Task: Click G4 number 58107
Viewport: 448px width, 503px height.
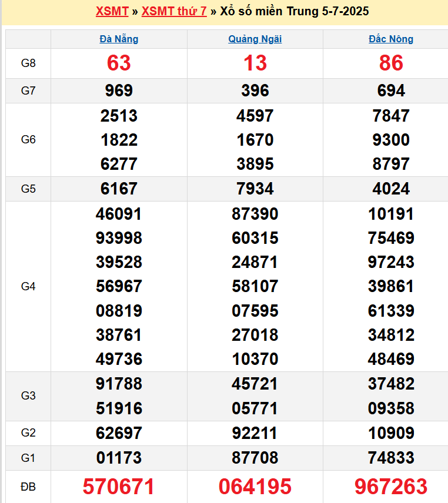Action: 255,287
